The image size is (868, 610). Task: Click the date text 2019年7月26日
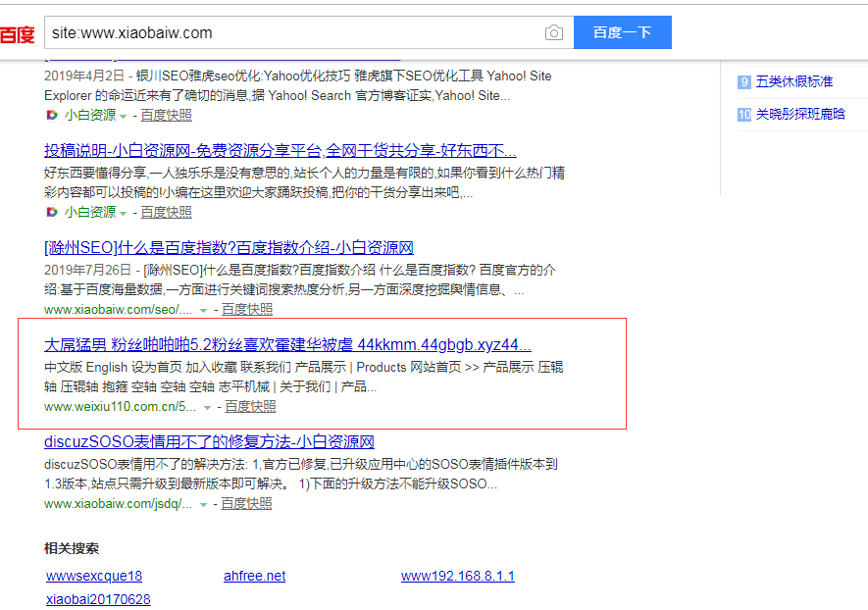click(x=87, y=270)
